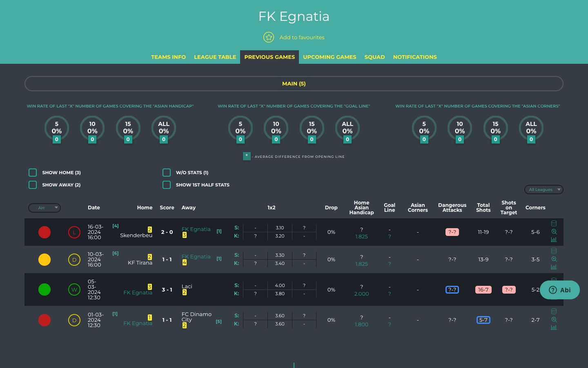Select the Previous Games tab
588x368 pixels.
pyautogui.click(x=269, y=57)
